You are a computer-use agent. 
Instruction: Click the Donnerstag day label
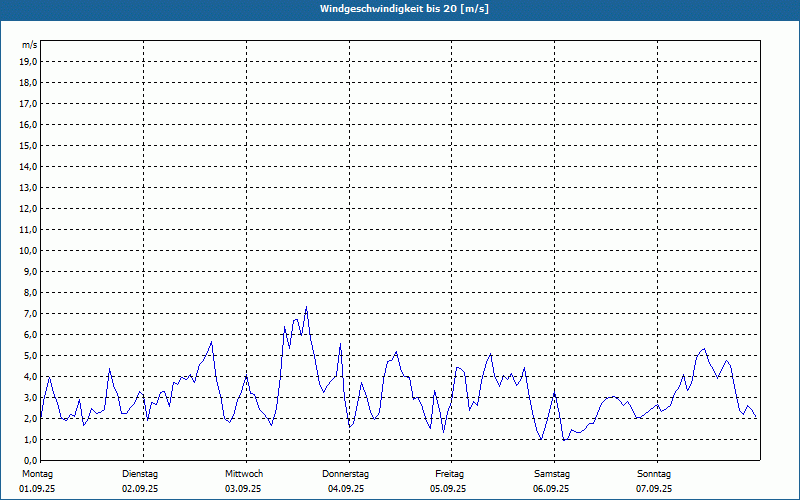point(346,473)
